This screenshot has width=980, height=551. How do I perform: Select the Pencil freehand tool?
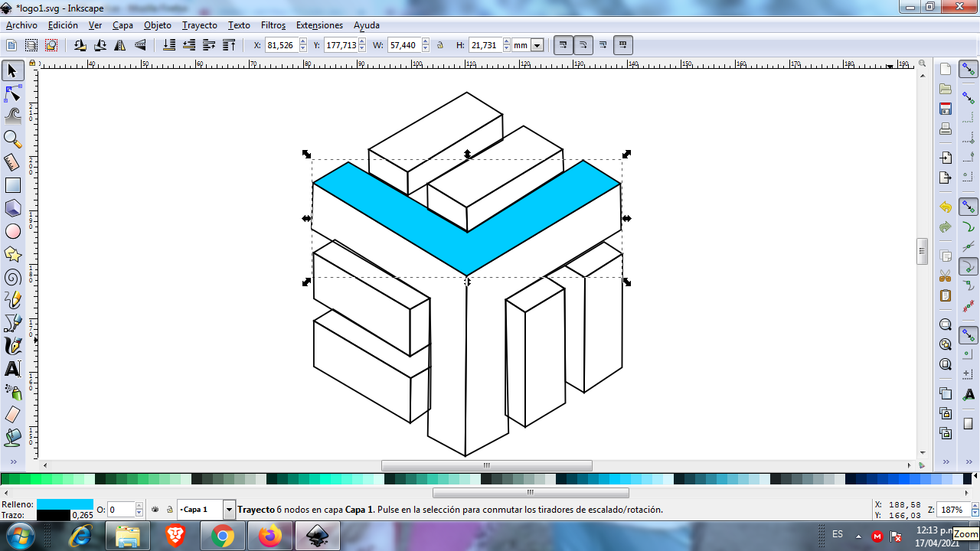coord(12,300)
